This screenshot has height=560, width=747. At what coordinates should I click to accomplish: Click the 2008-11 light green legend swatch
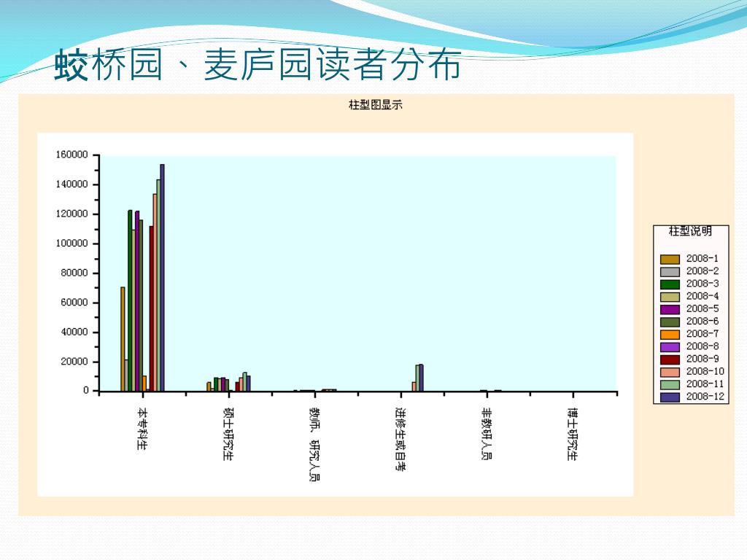670,385
